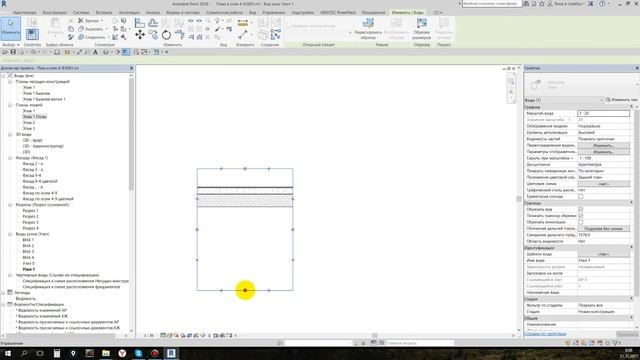The width and height of the screenshot is (640, 360).
Task: Open the Вид ribbon tab
Action: (x=253, y=13)
